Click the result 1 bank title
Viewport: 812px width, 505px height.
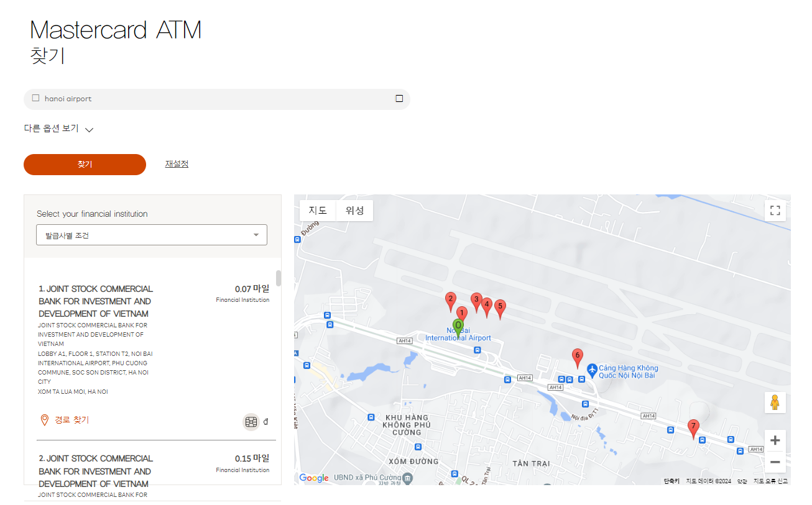point(96,301)
